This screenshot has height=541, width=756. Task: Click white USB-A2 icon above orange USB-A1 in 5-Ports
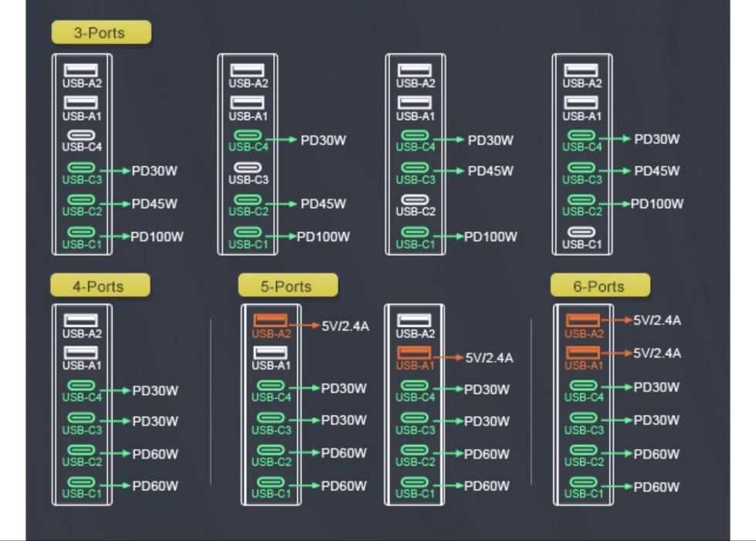click(414, 321)
